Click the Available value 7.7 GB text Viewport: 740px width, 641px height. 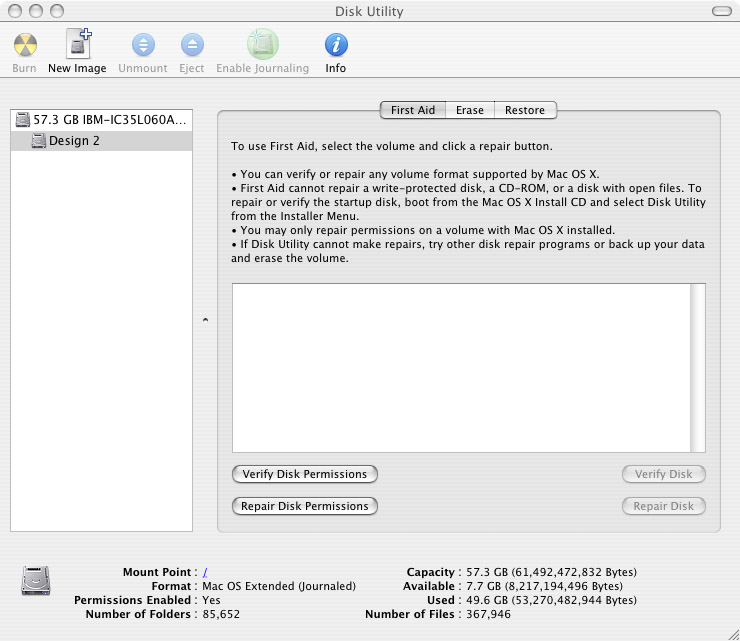[x=544, y=586]
